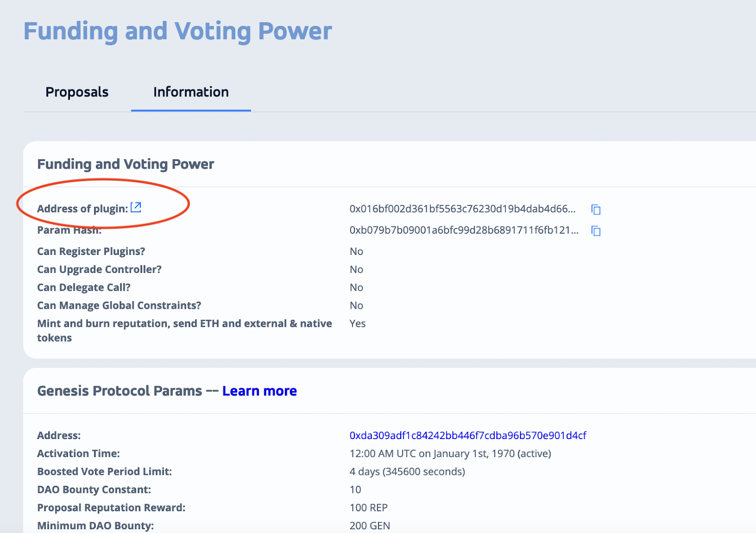The width and height of the screenshot is (756, 533).
Task: Click the 4 days Boosted Vote Period value
Action: (407, 472)
